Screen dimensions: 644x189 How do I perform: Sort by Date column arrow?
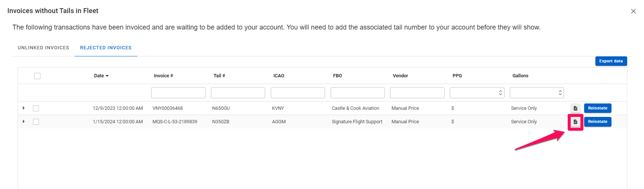pyautogui.click(x=107, y=76)
